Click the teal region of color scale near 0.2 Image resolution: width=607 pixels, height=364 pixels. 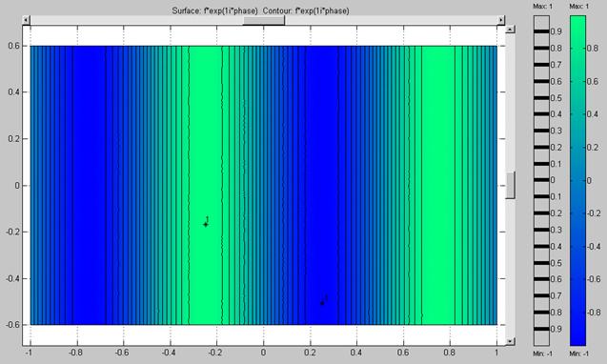point(577,147)
